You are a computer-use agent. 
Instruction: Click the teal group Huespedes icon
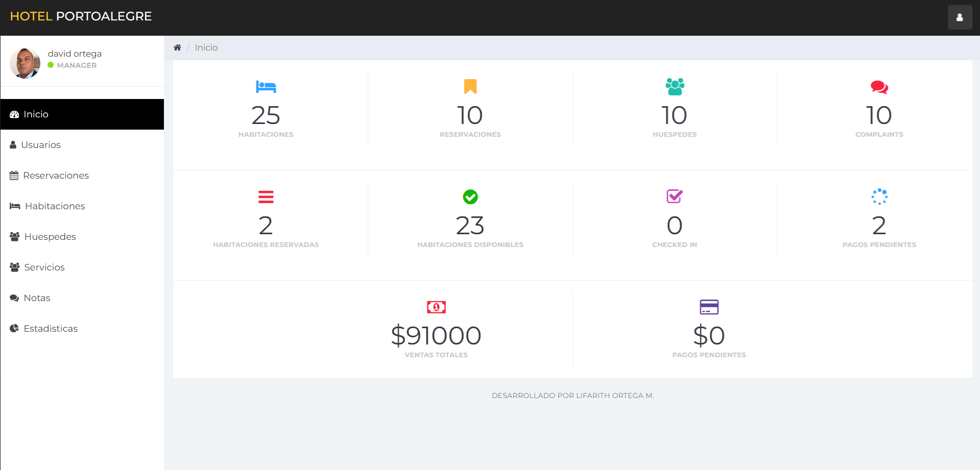tap(675, 87)
